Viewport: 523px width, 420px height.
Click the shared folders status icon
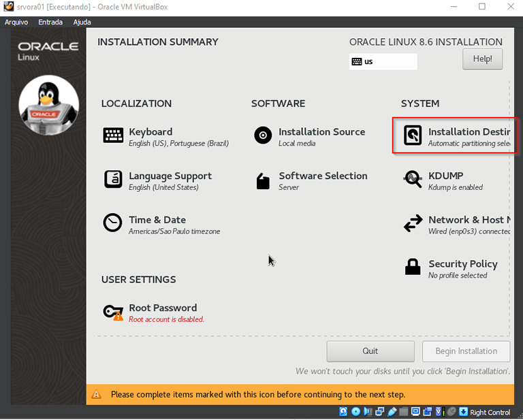click(x=404, y=412)
